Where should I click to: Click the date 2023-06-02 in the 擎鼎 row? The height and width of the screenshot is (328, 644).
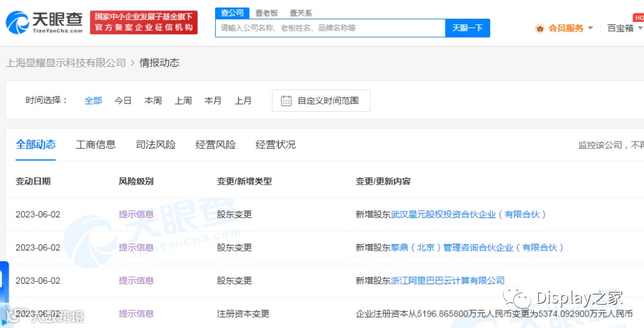(38, 248)
